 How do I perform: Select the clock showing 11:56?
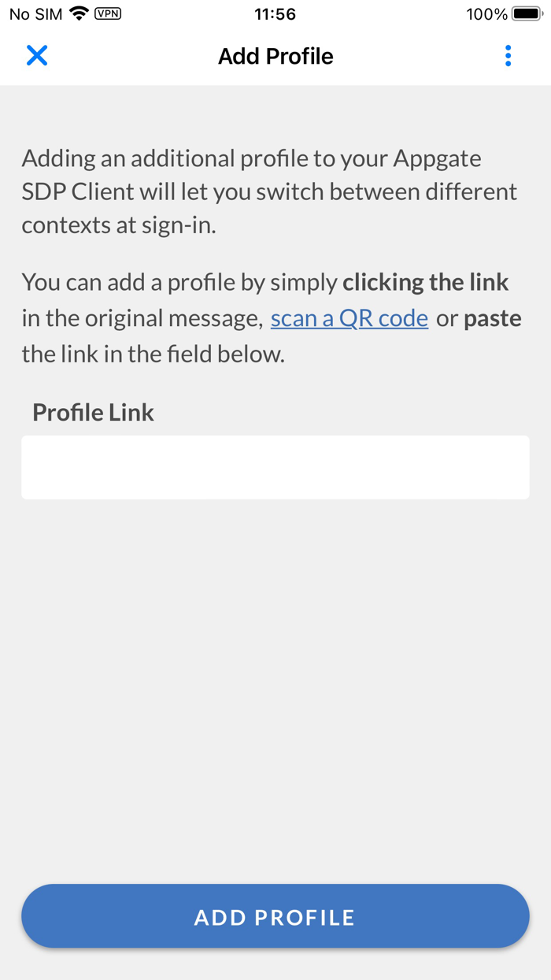275,13
